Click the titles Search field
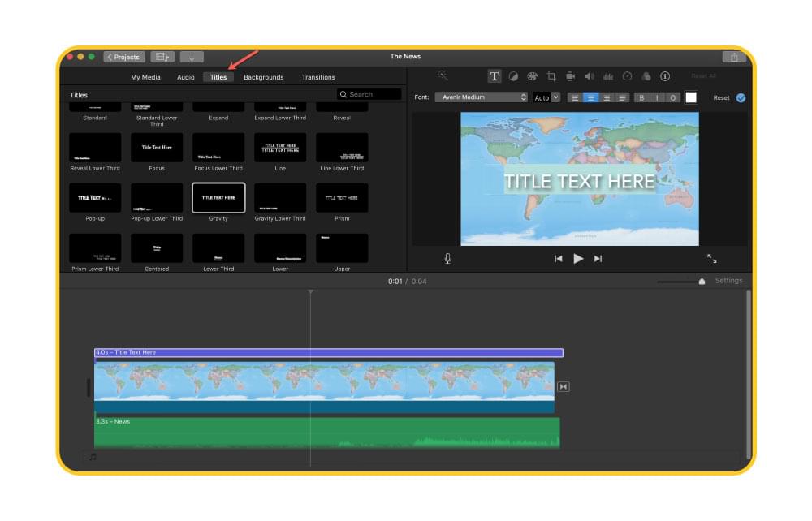The width and height of the screenshot is (812, 521). tap(369, 94)
